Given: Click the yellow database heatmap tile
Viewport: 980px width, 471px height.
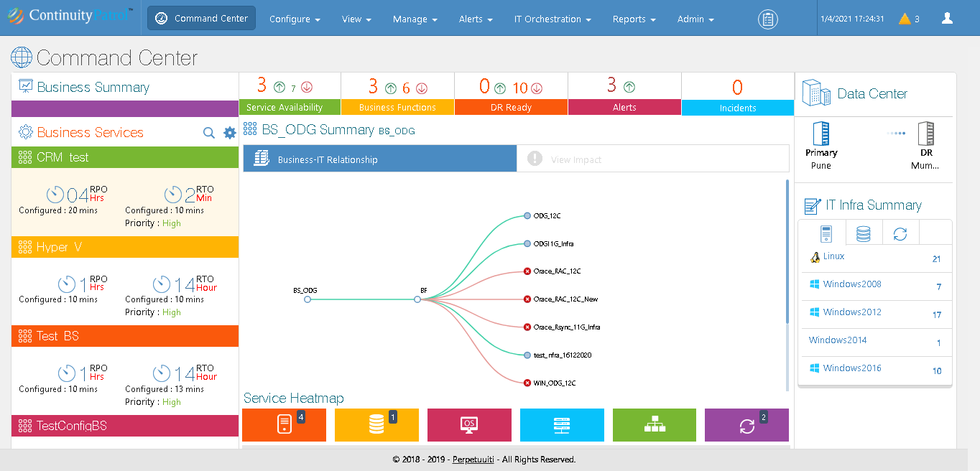Looking at the screenshot, I should coord(376,425).
